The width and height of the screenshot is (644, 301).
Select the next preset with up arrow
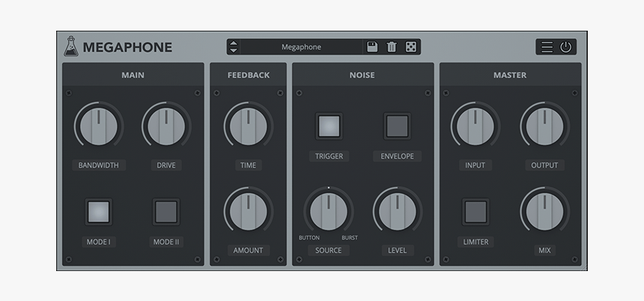pos(234,43)
